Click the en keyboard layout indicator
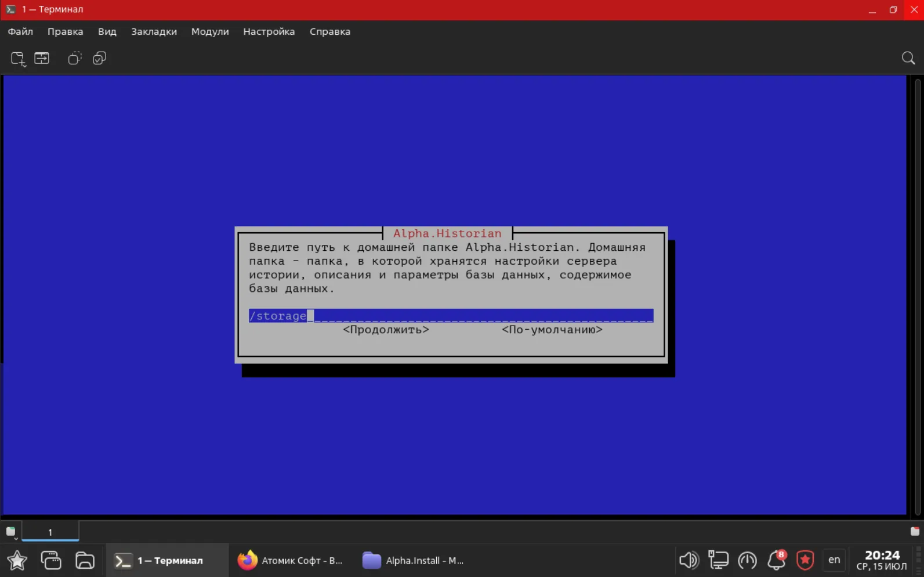 point(834,560)
